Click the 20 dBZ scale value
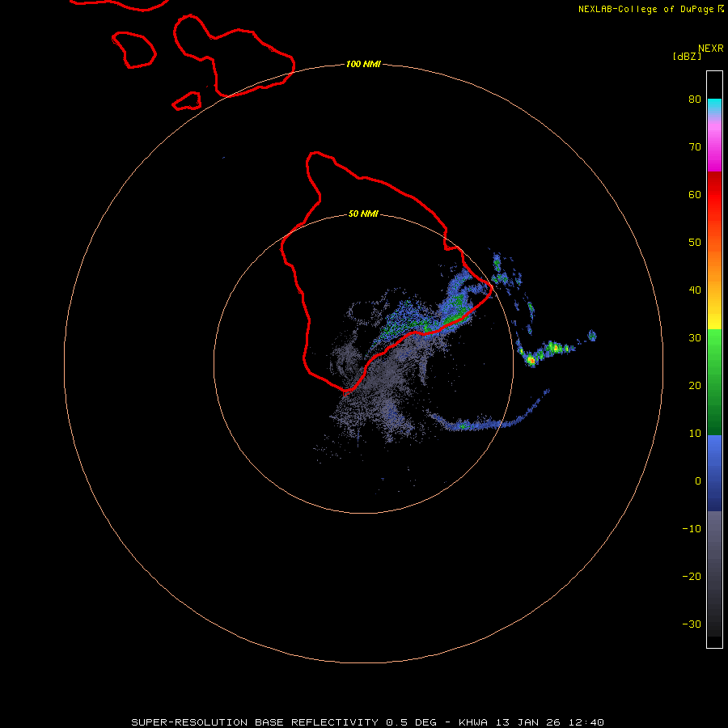728x728 pixels. click(695, 385)
